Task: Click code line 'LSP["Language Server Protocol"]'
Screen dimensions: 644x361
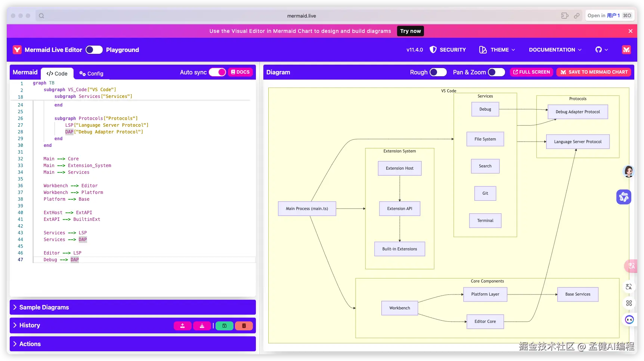Action: click(107, 125)
